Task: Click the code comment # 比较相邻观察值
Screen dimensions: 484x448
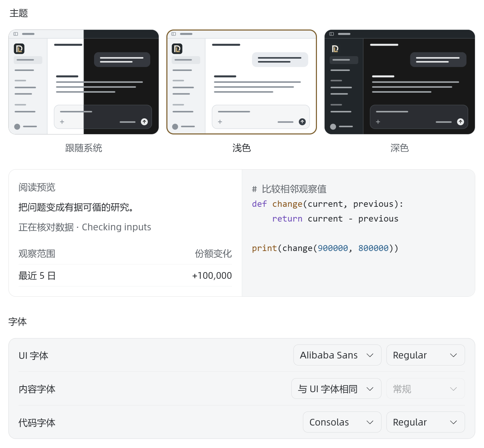Action: [x=289, y=189]
